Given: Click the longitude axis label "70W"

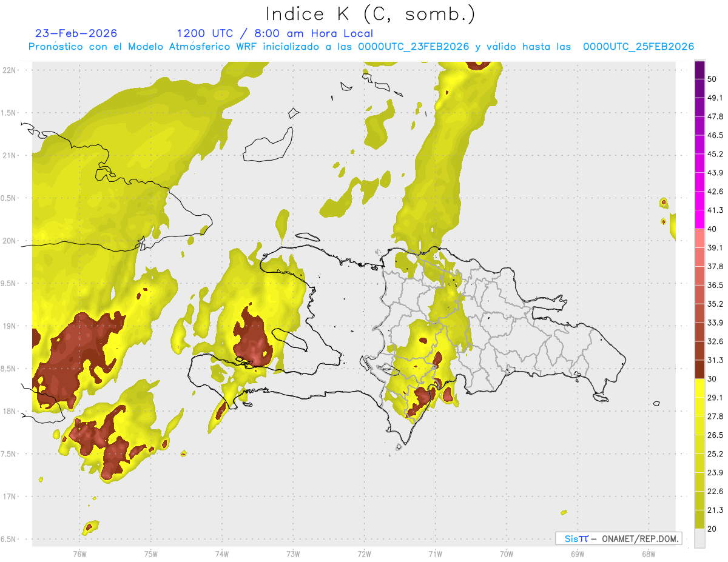Looking at the screenshot, I should pos(507,554).
